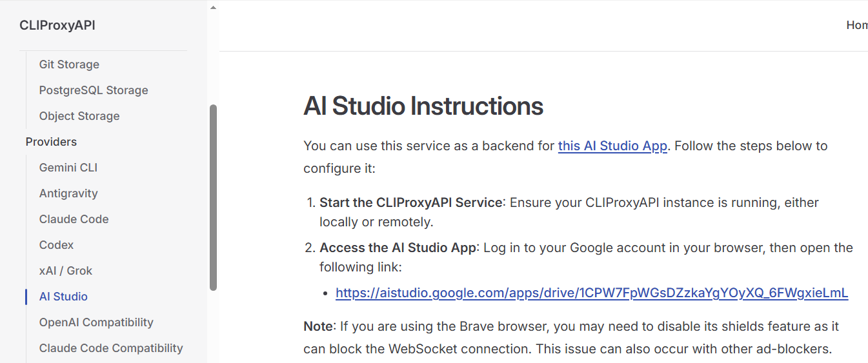Open the OpenAI Compatibility page
The height and width of the screenshot is (363, 868).
(x=96, y=322)
